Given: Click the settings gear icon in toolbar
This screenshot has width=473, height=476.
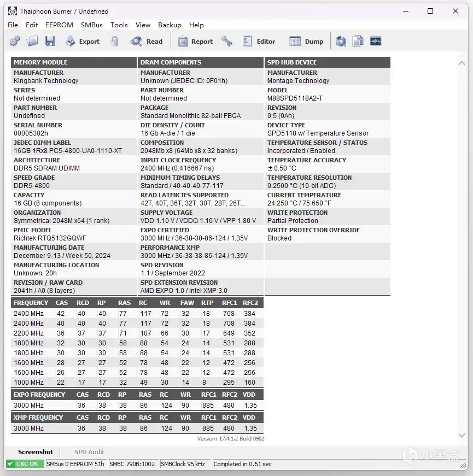Looking at the screenshot, I should [x=15, y=41].
